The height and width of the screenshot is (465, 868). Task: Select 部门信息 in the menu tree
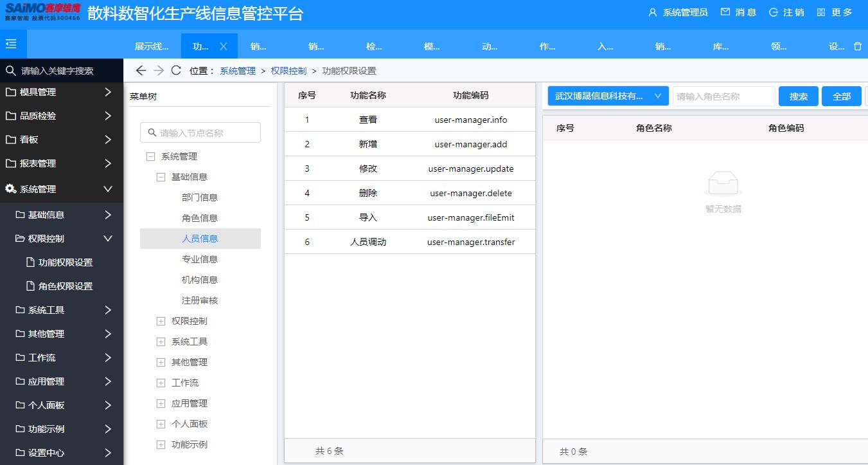200,197
